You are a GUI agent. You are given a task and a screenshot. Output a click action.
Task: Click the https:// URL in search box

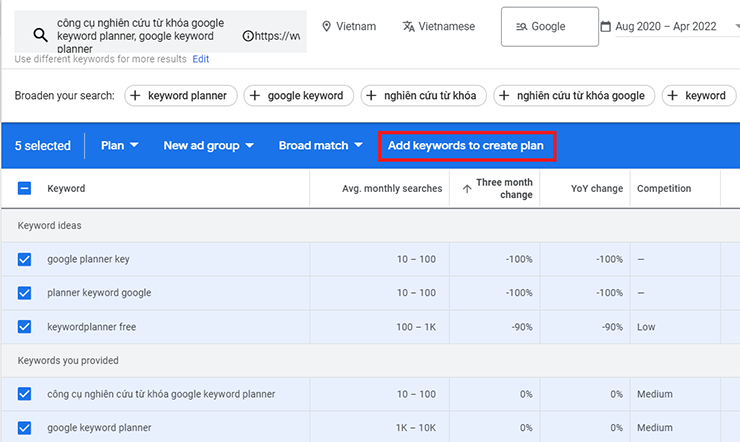point(278,36)
